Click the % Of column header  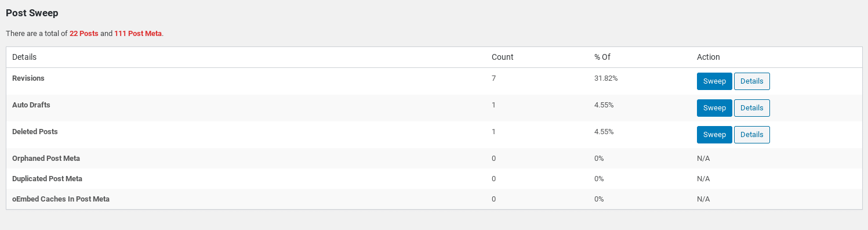(602, 57)
